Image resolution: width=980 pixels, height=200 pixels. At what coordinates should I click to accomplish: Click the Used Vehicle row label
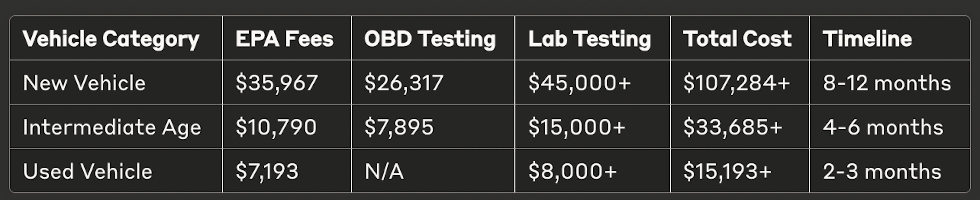pyautogui.click(x=88, y=171)
